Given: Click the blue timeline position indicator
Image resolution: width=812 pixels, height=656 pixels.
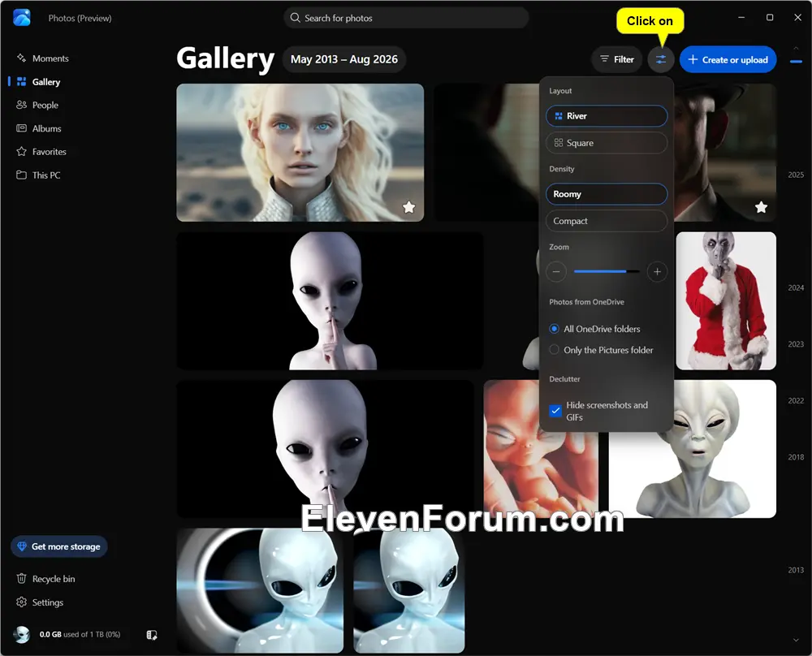Looking at the screenshot, I should [796, 62].
